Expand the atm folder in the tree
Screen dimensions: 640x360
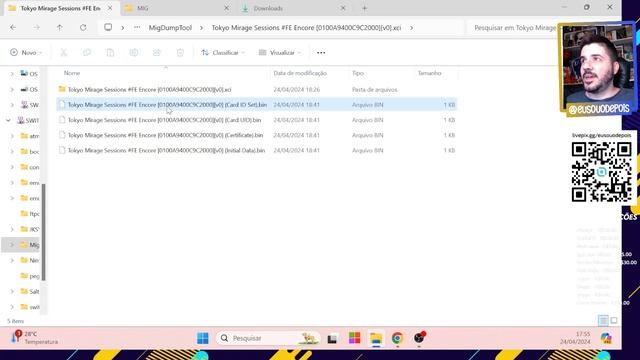[12, 136]
